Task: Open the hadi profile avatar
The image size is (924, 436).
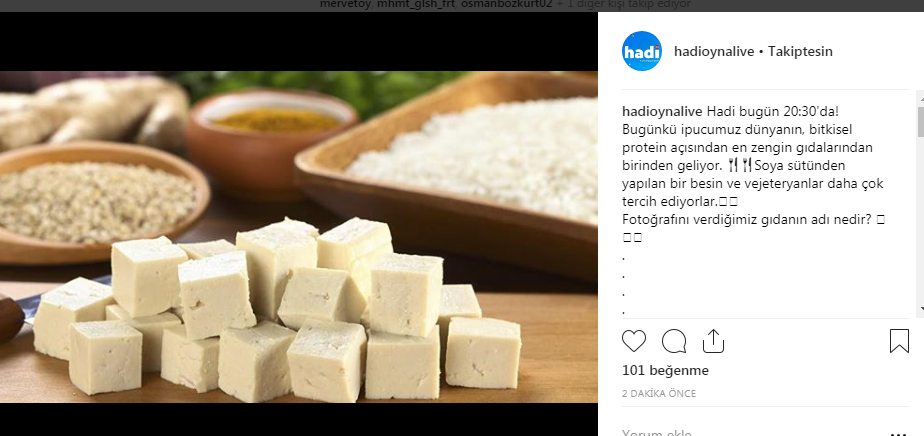Action: pos(642,51)
